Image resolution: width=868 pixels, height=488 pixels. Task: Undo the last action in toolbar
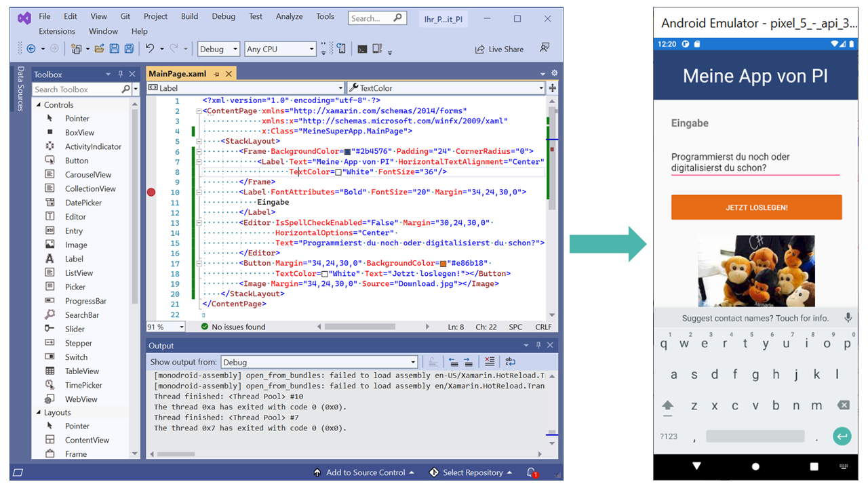tap(149, 49)
